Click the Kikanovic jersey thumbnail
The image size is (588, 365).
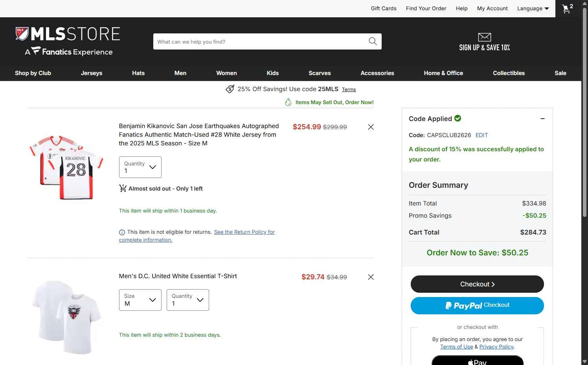click(x=66, y=167)
